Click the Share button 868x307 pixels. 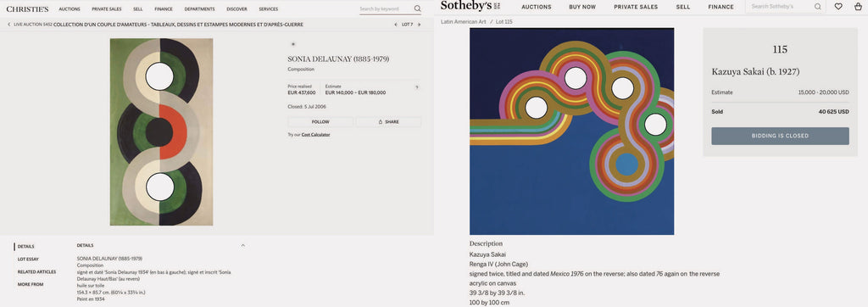click(388, 122)
